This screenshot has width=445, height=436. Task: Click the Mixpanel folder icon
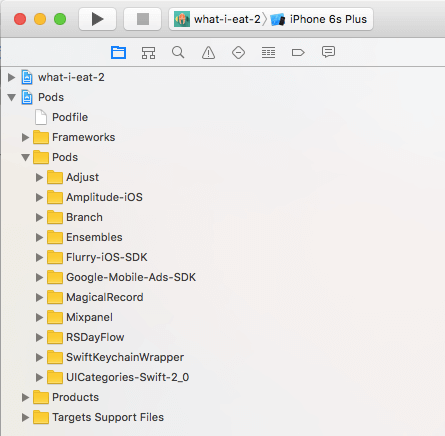pos(55,317)
